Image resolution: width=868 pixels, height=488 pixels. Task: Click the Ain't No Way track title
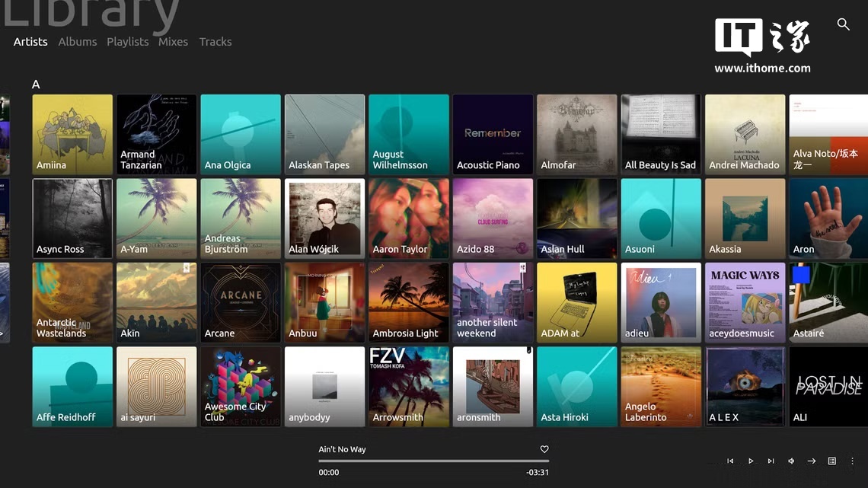pos(342,449)
